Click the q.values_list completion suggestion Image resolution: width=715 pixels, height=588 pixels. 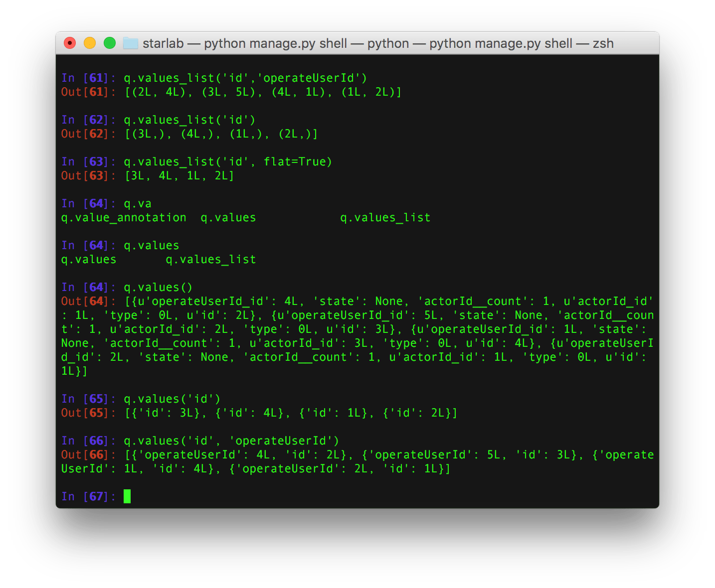click(x=386, y=217)
